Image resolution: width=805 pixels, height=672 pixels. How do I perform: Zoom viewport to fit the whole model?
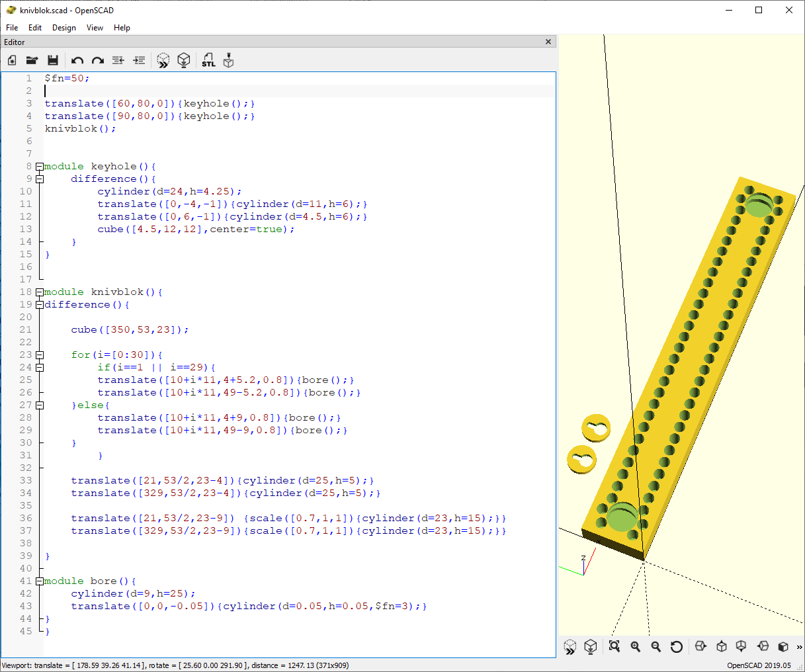(x=613, y=647)
